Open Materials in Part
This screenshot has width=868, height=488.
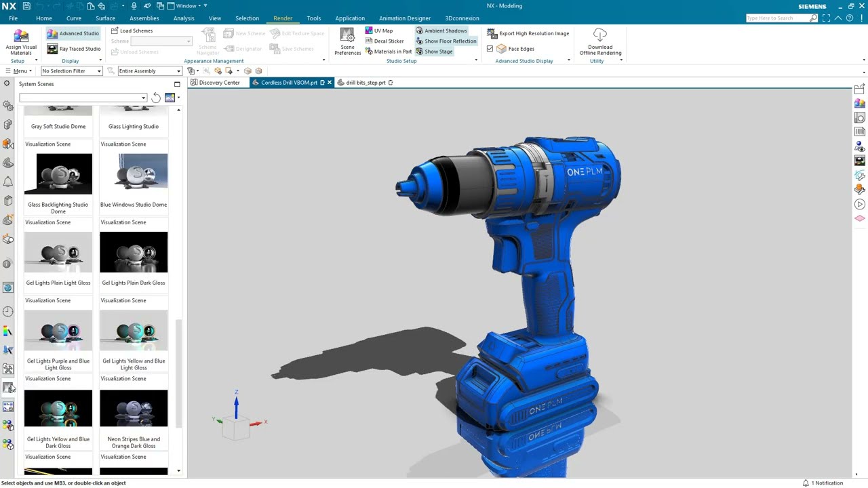coord(388,52)
